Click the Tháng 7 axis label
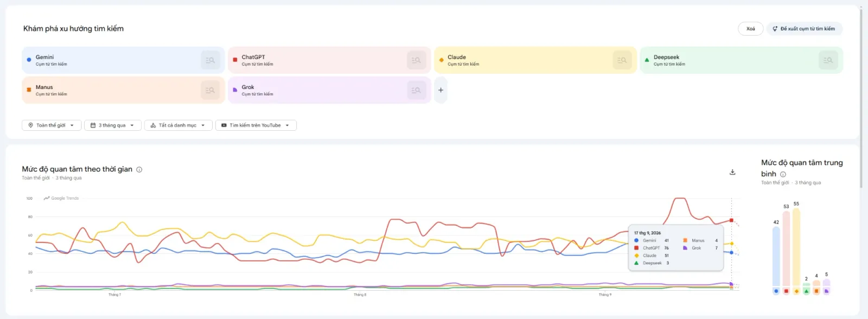The width and height of the screenshot is (868, 319). click(x=114, y=295)
